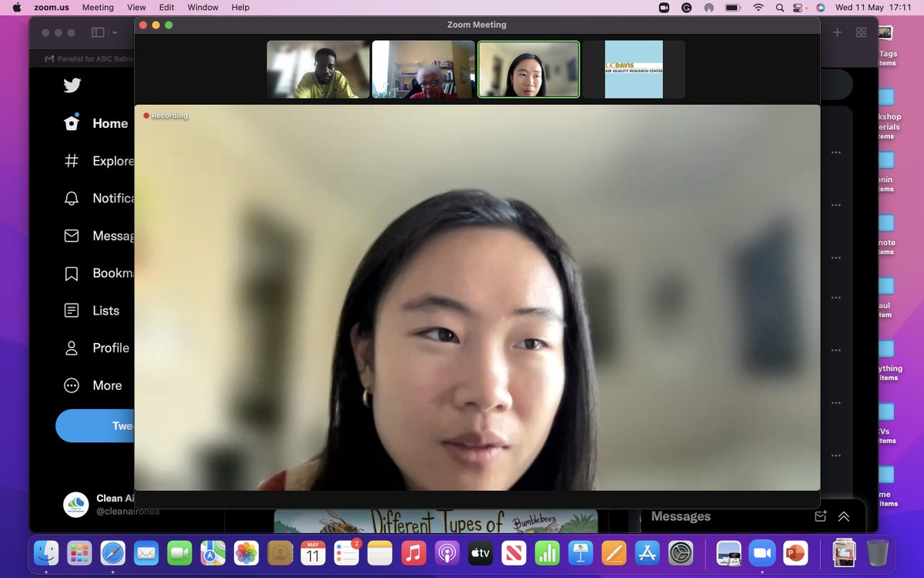Open Podcasts in the Dock
Viewport: 924px width, 578px height.
tap(447, 553)
